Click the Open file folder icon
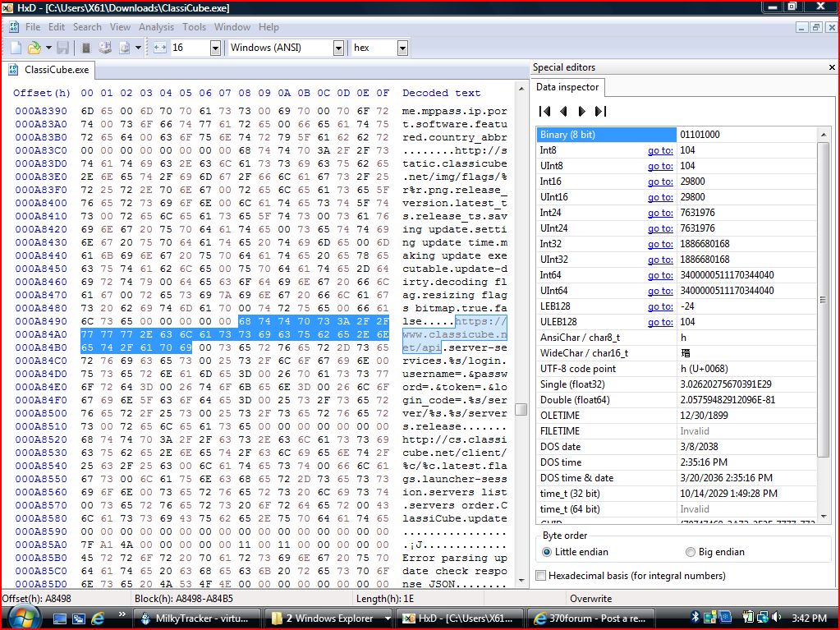This screenshot has height=630, width=840. (x=34, y=48)
